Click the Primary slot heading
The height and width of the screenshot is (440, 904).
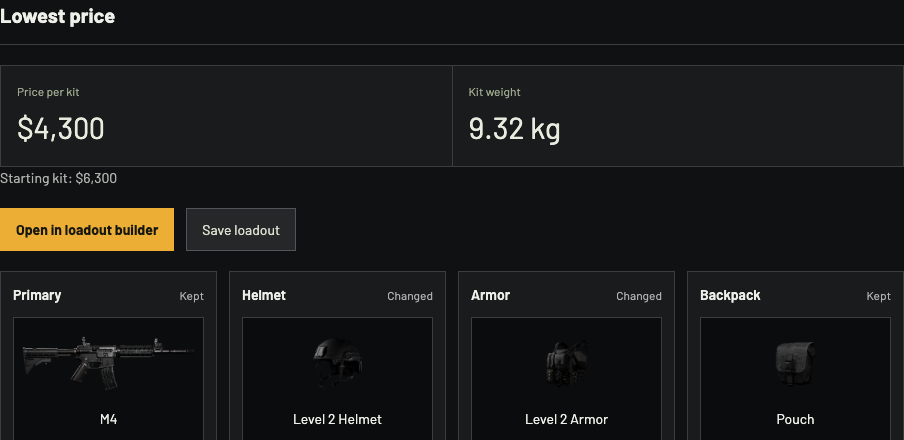pyautogui.click(x=37, y=295)
